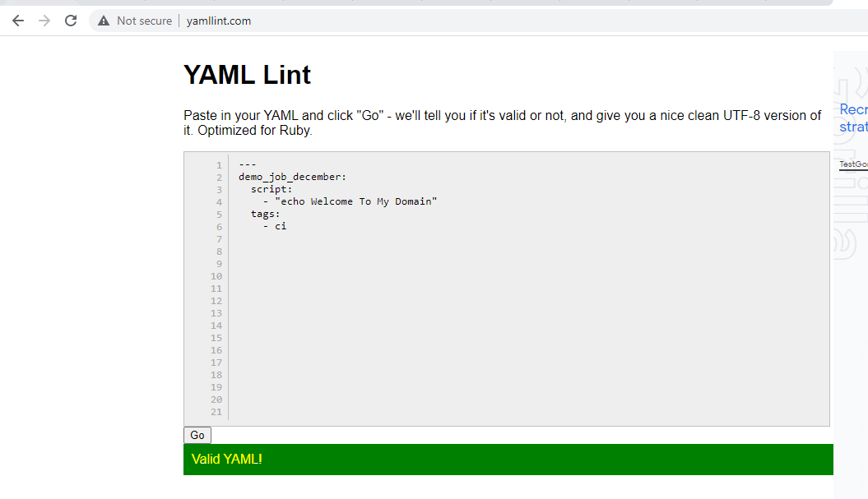Click the browser Back arrow
Viewport: 868px width, 499px height.
coord(18,21)
